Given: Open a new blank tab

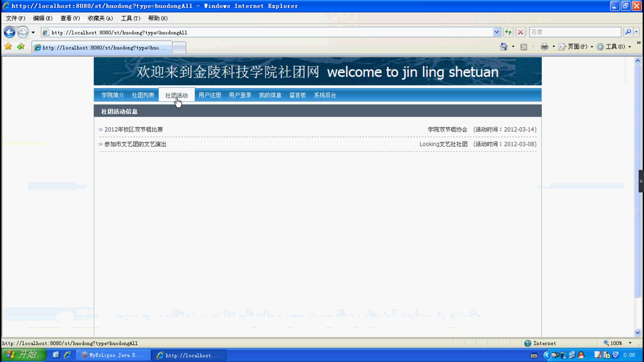Looking at the screenshot, I should click(x=179, y=48).
